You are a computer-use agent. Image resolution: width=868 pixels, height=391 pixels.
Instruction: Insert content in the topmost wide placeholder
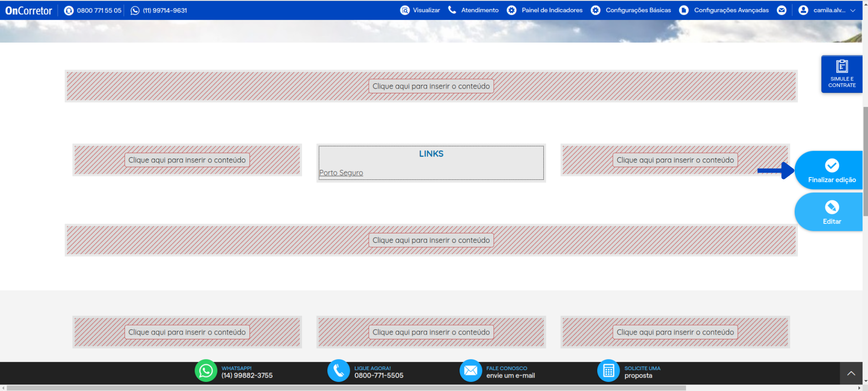click(x=431, y=86)
